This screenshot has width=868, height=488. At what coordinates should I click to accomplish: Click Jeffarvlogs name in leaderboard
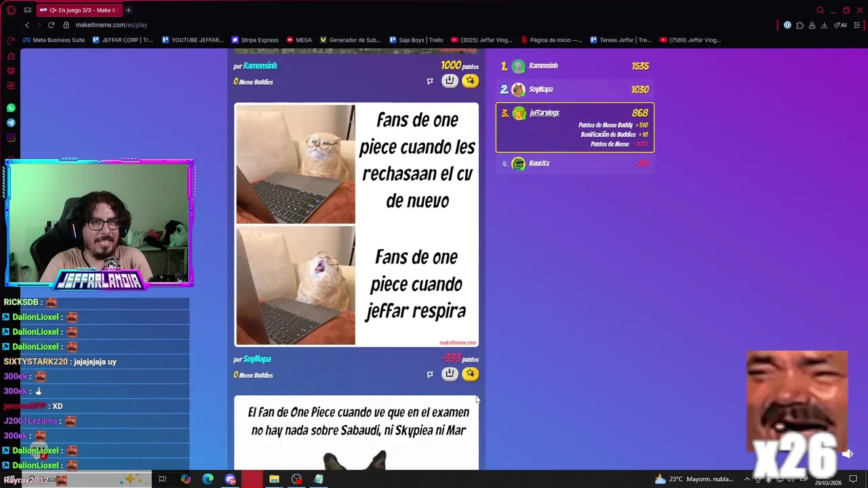click(545, 113)
